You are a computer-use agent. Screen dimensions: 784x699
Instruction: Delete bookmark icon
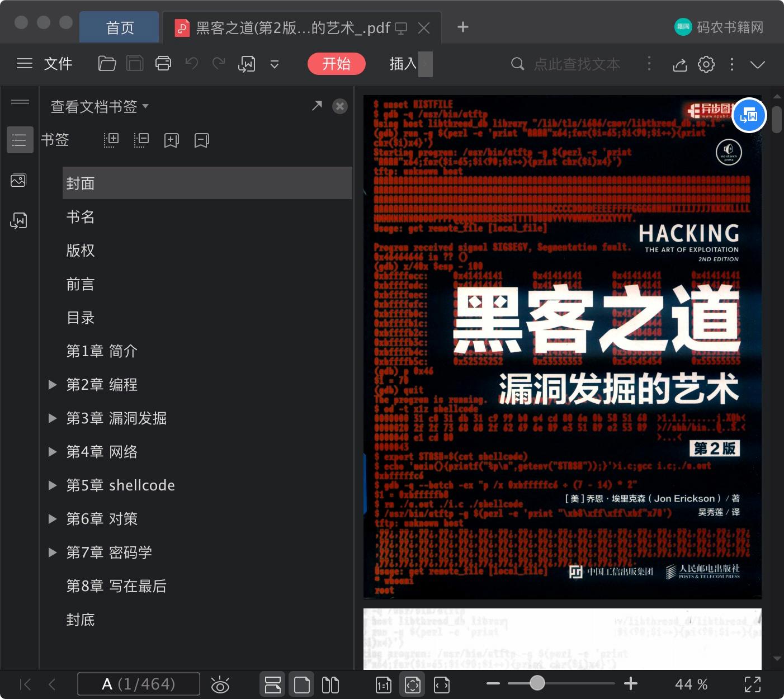(202, 140)
